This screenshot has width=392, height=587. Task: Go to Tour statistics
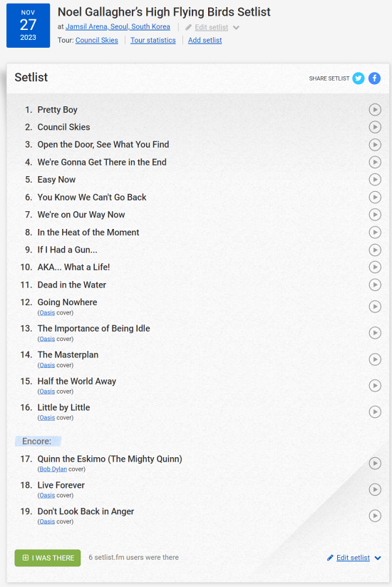153,40
